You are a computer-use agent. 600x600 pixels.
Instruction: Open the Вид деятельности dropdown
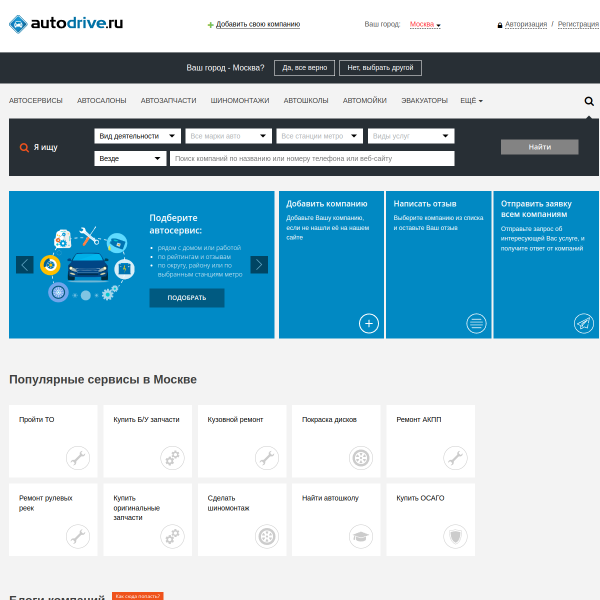(x=137, y=136)
